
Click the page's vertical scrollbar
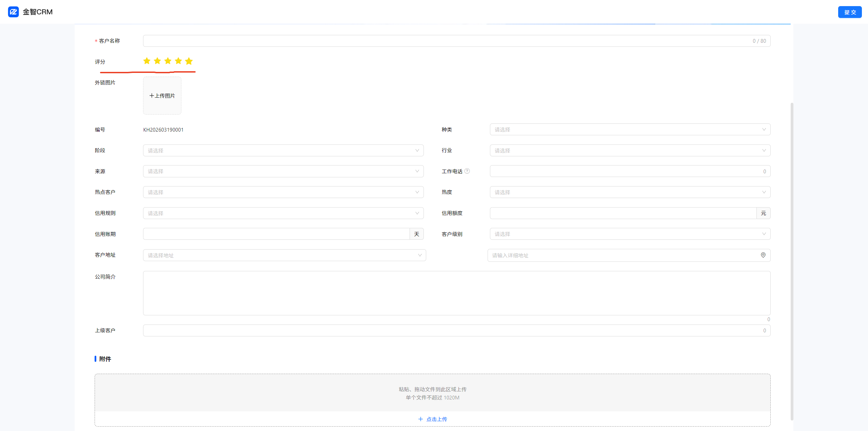click(x=792, y=261)
